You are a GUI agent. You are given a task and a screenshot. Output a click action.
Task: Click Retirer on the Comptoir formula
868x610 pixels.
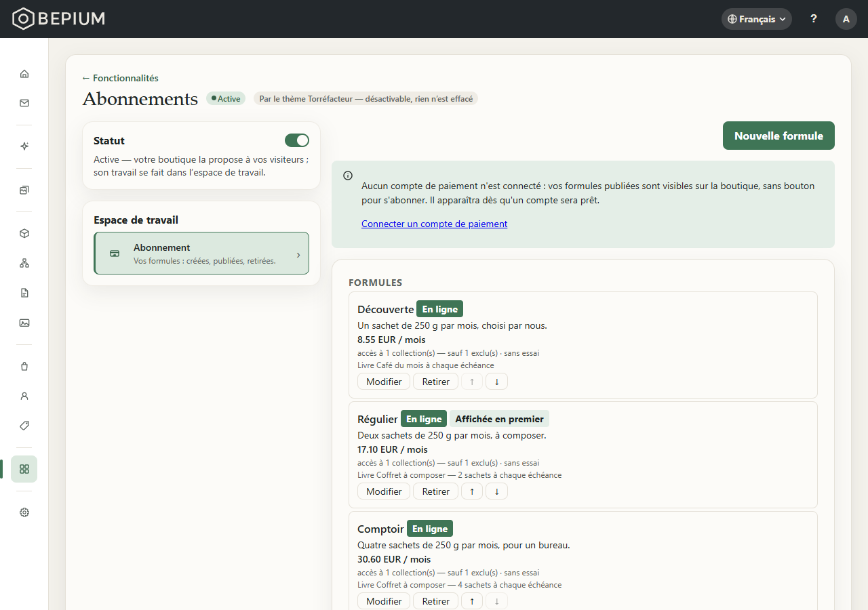tap(435, 601)
